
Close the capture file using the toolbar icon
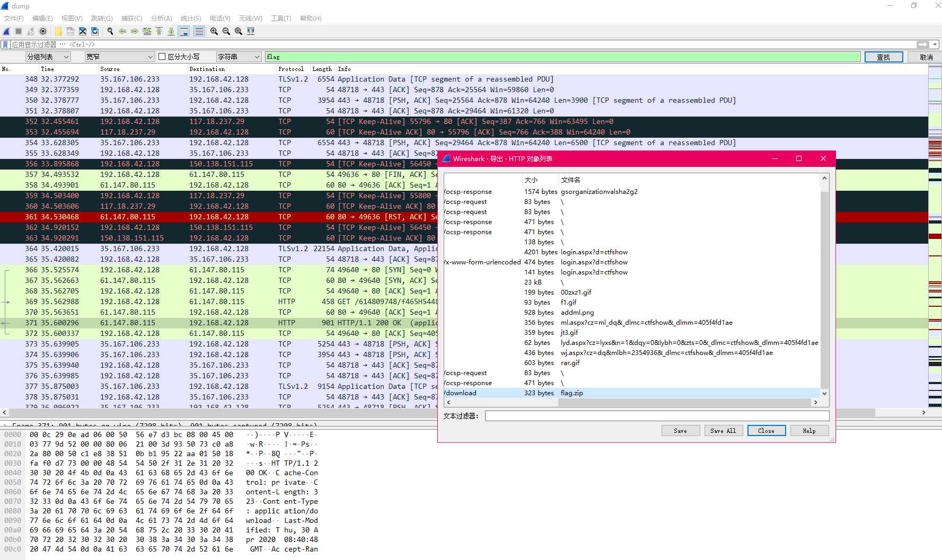[83, 31]
